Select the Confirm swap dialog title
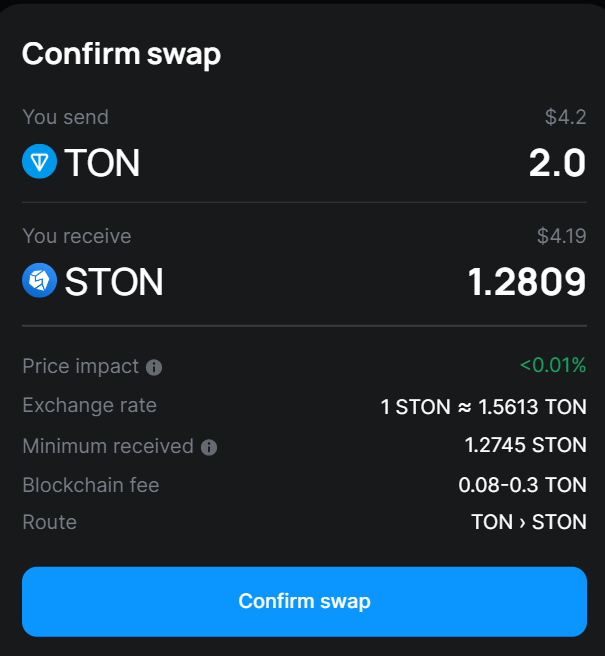The image size is (605, 656). click(121, 54)
